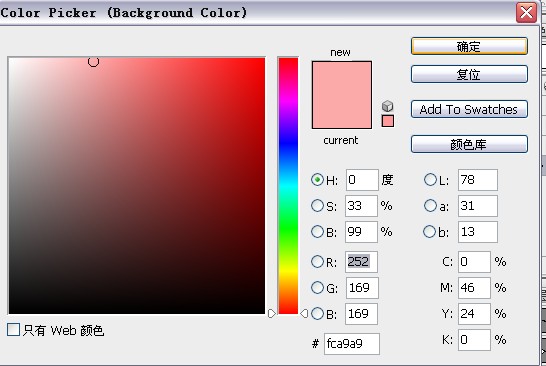The width and height of the screenshot is (546, 366).
Task: Click Add To Swatches button
Action: (x=469, y=109)
